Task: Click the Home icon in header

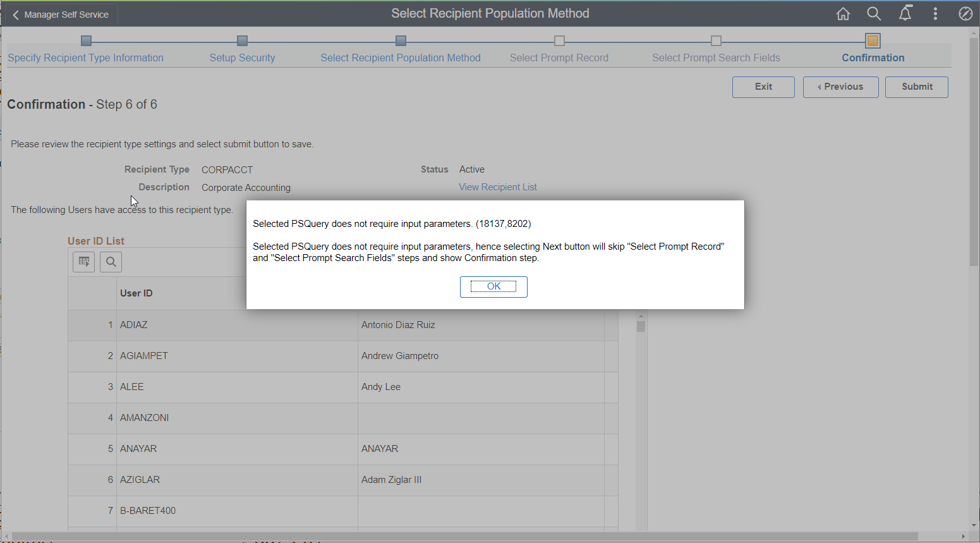Action: click(x=843, y=14)
